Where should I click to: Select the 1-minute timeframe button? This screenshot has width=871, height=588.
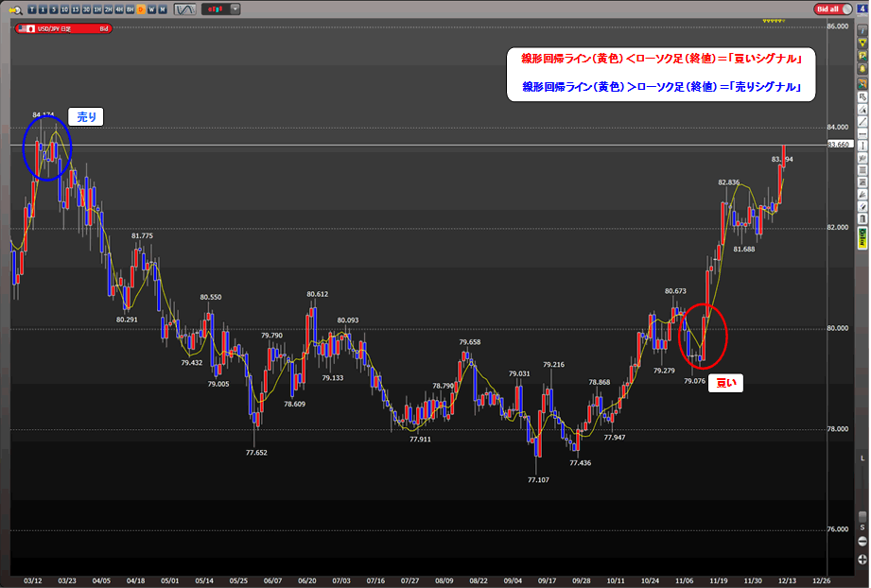pyautogui.click(x=43, y=9)
